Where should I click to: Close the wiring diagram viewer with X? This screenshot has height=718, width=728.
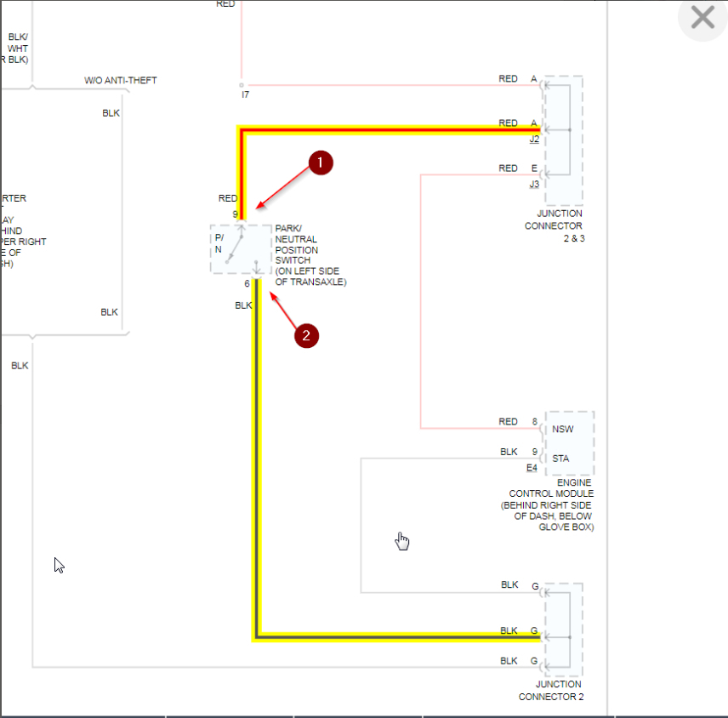click(702, 18)
